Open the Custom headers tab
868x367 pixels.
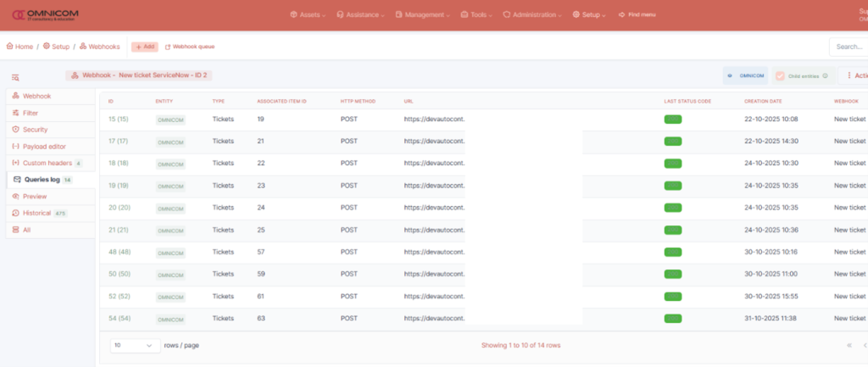tap(50, 163)
